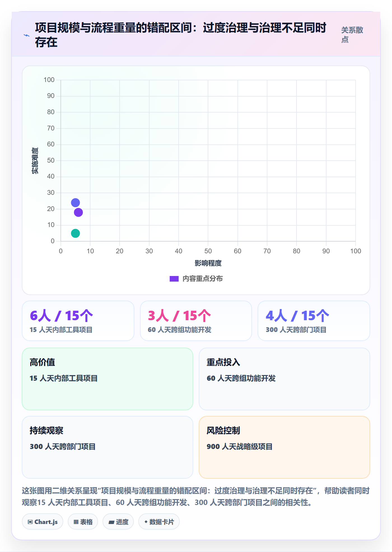The image size is (392, 552).
Task: Click the lightning bolt icon beside the title
Action: click(x=27, y=35)
